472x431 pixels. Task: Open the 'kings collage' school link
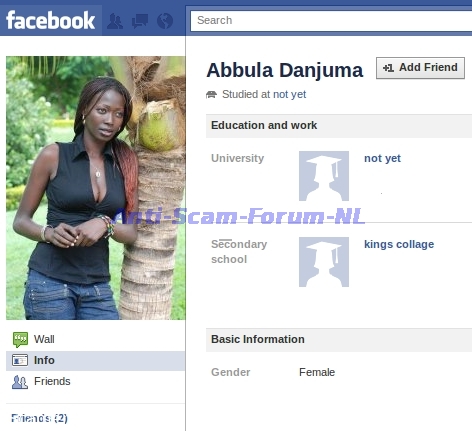click(x=399, y=244)
